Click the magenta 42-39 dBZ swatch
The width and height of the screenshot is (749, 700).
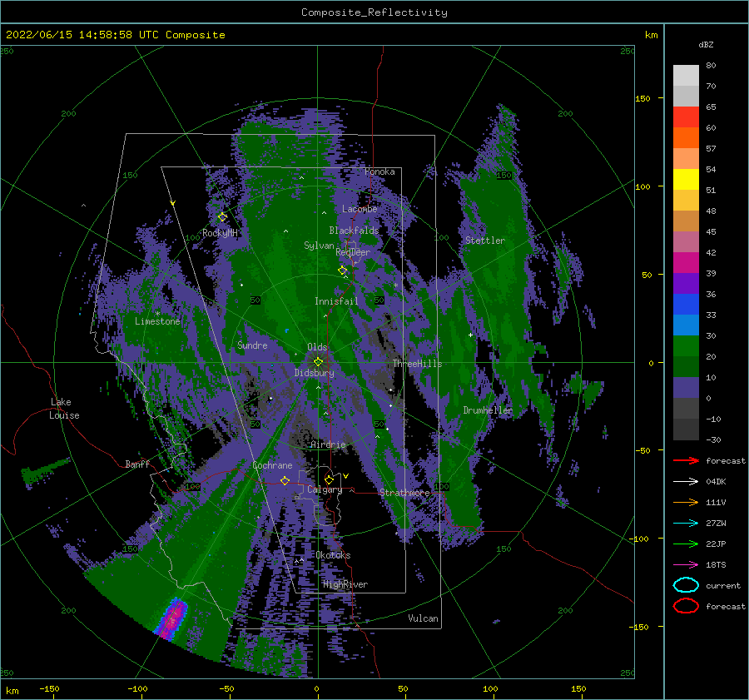[x=686, y=263]
